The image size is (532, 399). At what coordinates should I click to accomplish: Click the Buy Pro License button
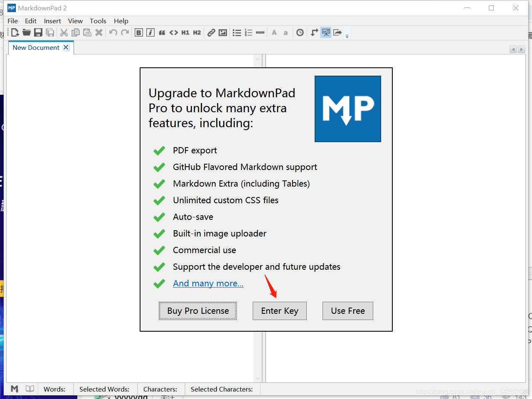(x=198, y=311)
